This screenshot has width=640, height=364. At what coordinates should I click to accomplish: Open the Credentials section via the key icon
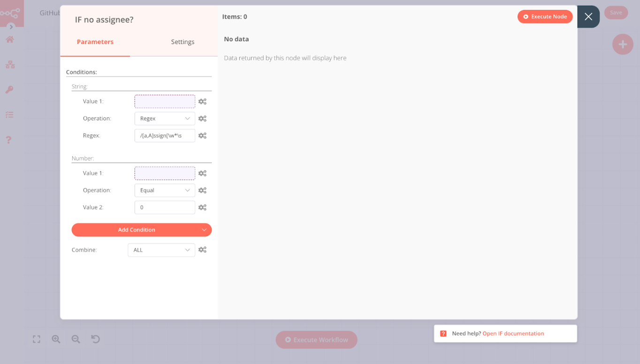click(x=10, y=90)
